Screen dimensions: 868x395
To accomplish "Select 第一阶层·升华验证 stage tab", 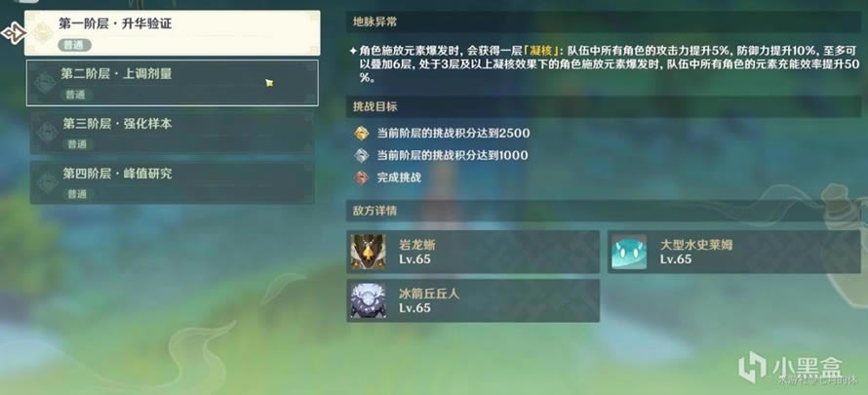I will pyautogui.click(x=173, y=32).
